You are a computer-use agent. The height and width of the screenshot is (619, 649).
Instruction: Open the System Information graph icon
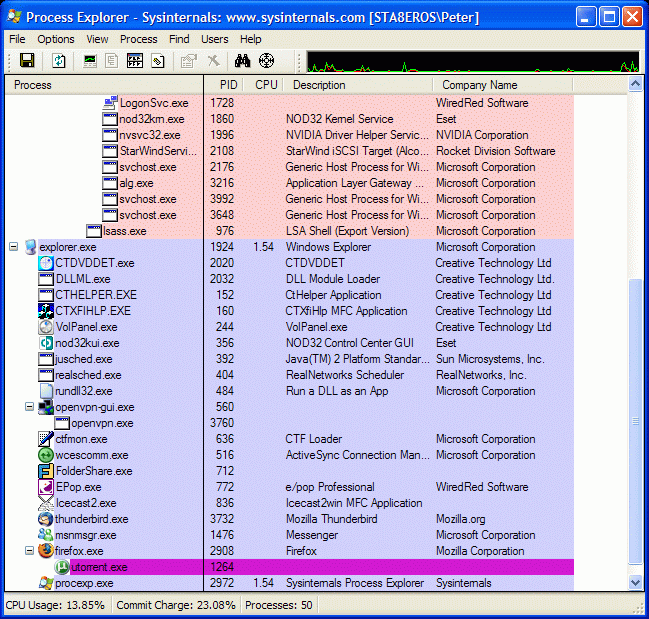pyautogui.click(x=90, y=61)
